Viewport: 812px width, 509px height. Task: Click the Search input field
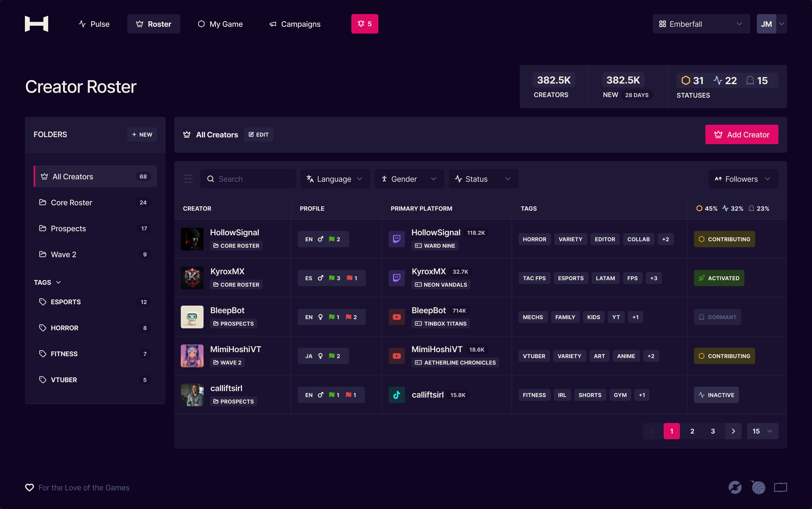(248, 179)
